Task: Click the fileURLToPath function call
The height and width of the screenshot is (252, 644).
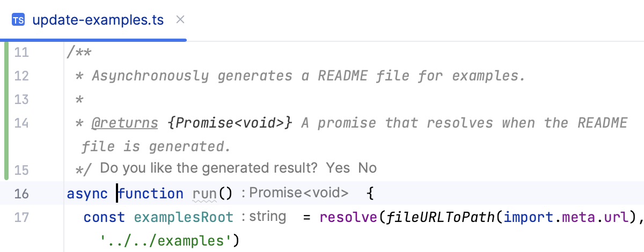Action: tap(411, 217)
